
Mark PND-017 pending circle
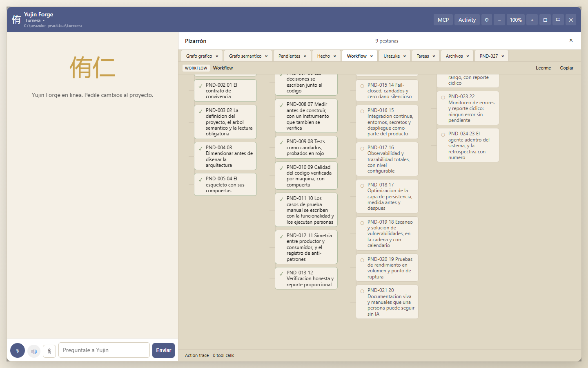pyautogui.click(x=362, y=149)
